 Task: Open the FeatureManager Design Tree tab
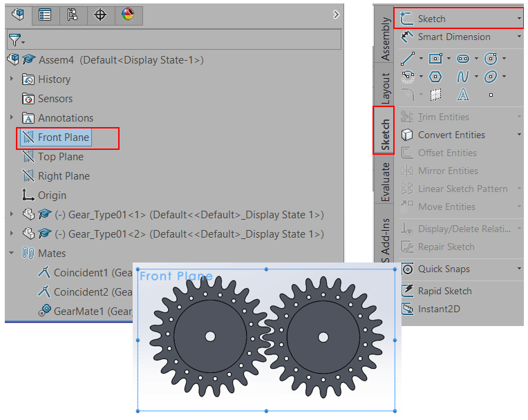pos(18,15)
